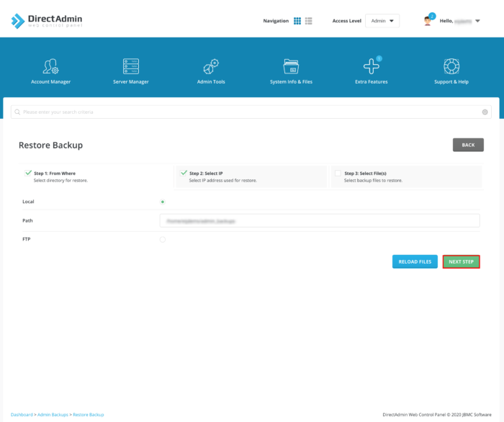Switch navigation to grid view icon
Image resolution: width=504 pixels, height=422 pixels.
click(x=297, y=21)
